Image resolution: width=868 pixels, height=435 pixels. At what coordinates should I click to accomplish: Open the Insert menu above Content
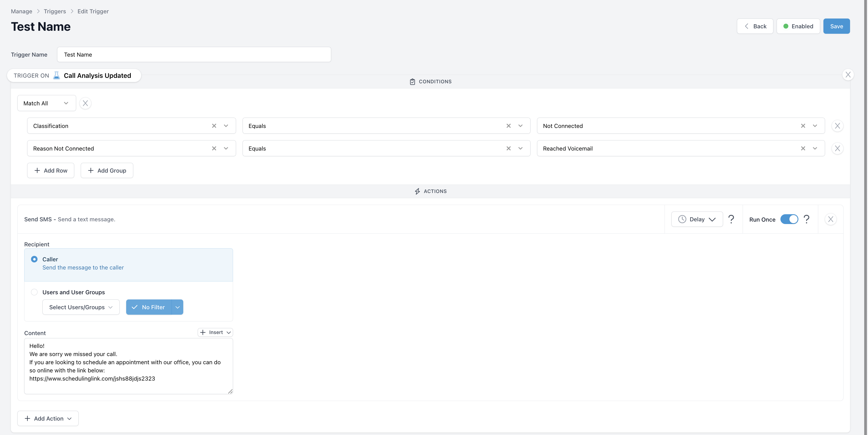point(215,332)
